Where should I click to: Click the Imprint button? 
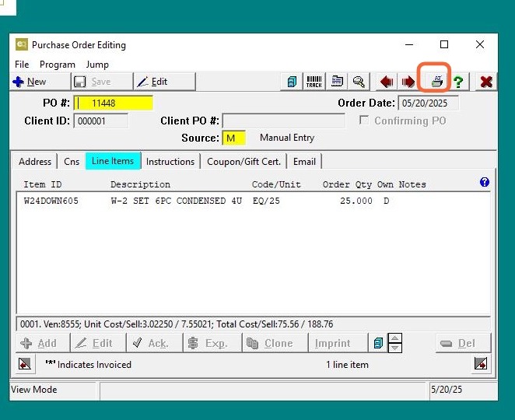(x=338, y=343)
